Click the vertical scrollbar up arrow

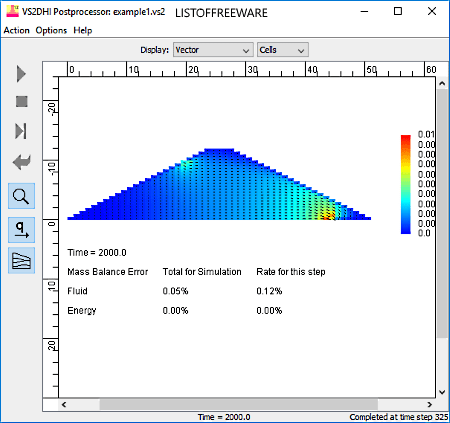pos(442,83)
